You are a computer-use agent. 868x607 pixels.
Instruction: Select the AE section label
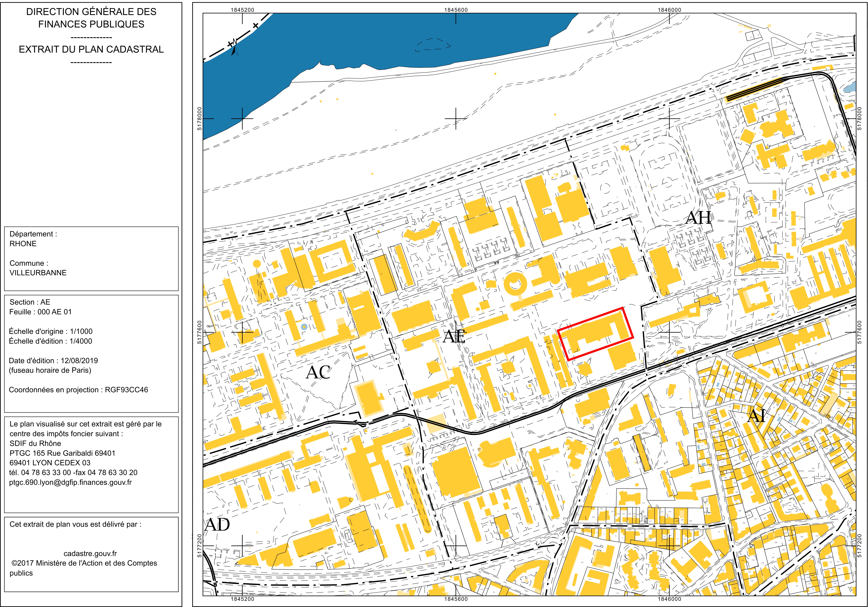(x=454, y=336)
